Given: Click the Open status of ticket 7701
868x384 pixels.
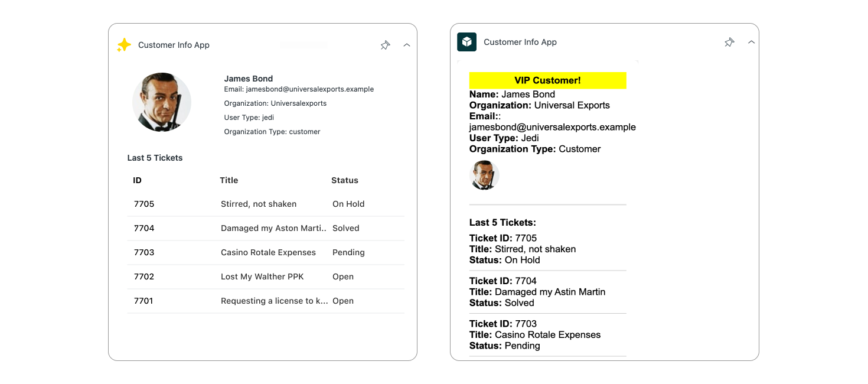Looking at the screenshot, I should tap(343, 301).
